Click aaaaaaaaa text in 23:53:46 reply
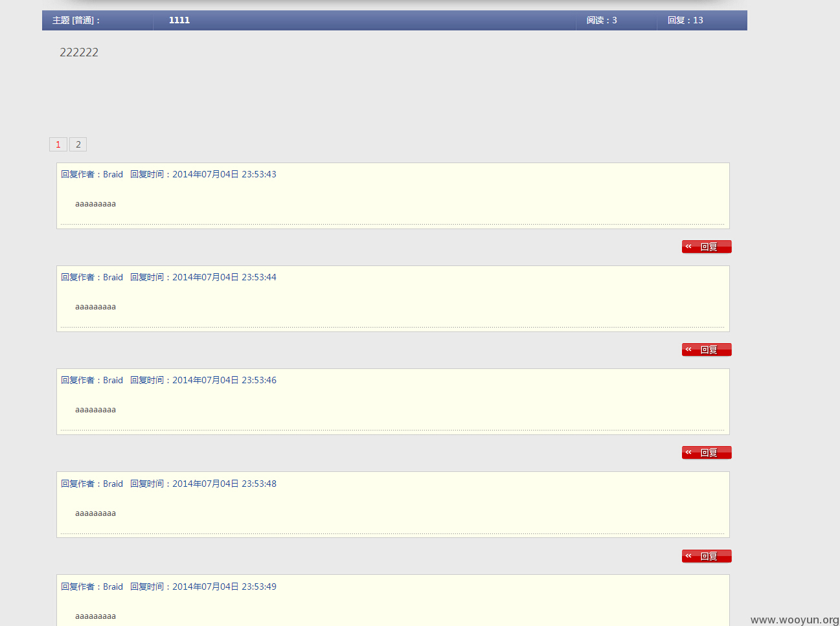Screen dimensions: 840x626 click(95, 410)
